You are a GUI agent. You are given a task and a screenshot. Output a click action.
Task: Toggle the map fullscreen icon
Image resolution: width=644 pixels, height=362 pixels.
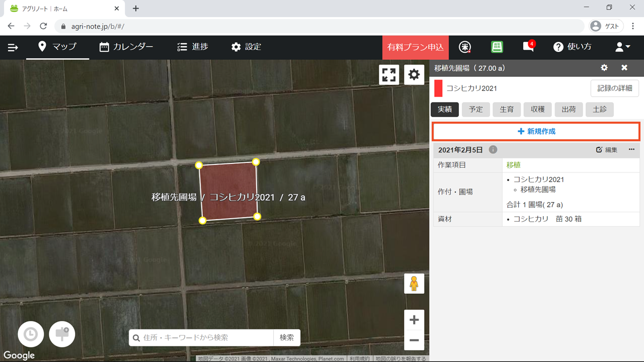click(389, 75)
